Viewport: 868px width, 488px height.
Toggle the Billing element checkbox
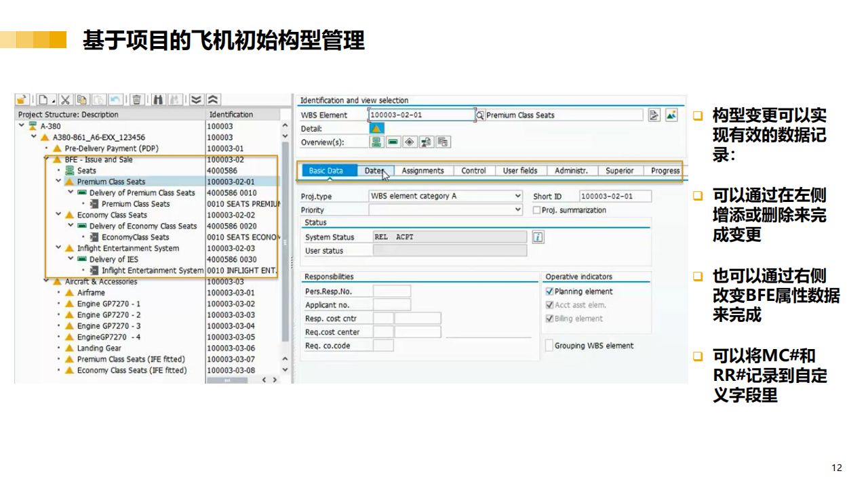[x=549, y=319]
